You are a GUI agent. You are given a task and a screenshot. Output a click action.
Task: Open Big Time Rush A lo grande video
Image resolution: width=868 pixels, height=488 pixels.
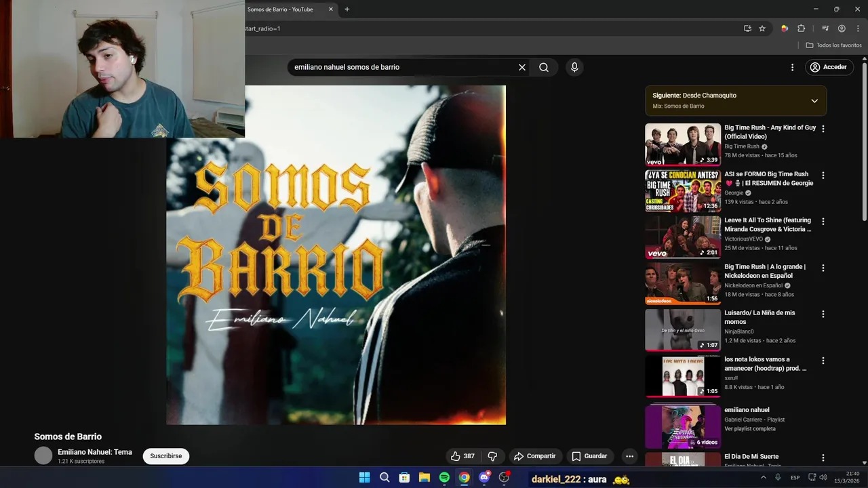click(x=683, y=283)
